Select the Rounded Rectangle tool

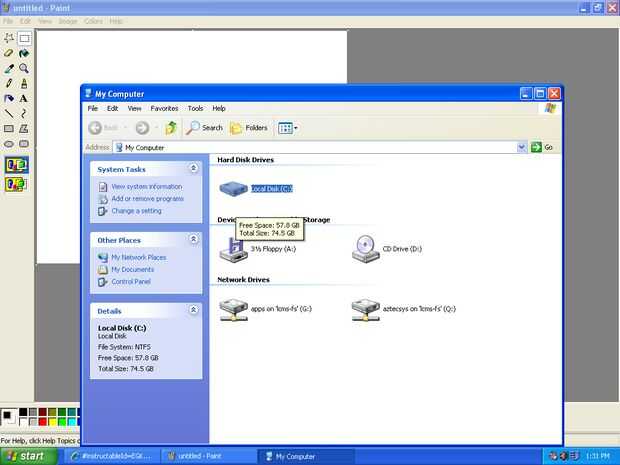tap(24, 144)
